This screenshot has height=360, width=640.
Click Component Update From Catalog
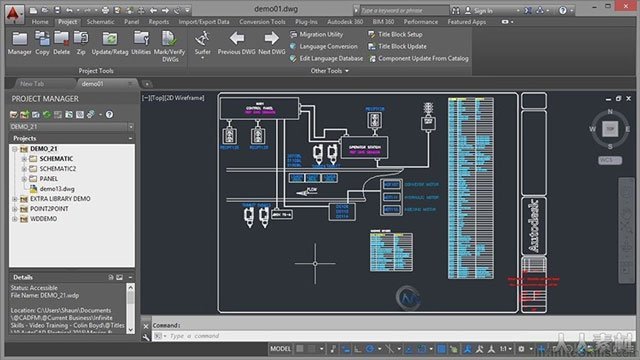tap(418, 59)
